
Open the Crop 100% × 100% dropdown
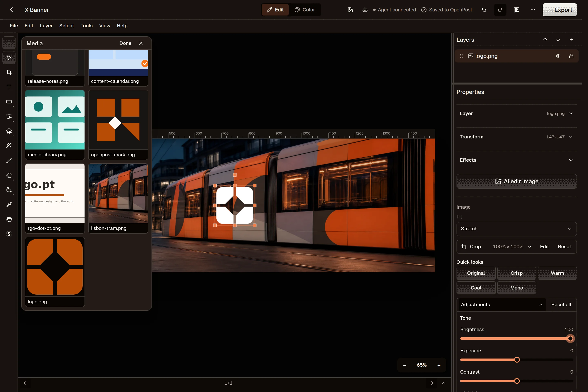pos(512,246)
